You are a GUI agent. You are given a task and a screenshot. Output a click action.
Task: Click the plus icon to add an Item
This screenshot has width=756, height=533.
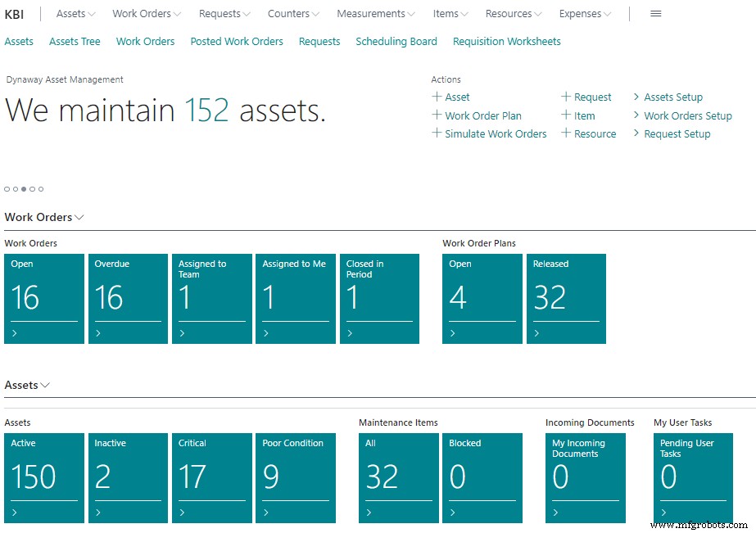(x=567, y=115)
